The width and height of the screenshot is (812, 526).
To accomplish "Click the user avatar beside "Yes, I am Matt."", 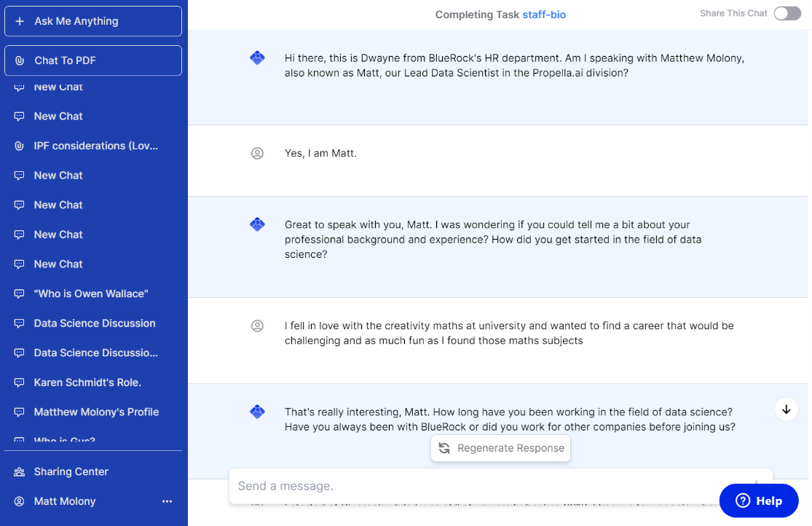I will (257, 154).
